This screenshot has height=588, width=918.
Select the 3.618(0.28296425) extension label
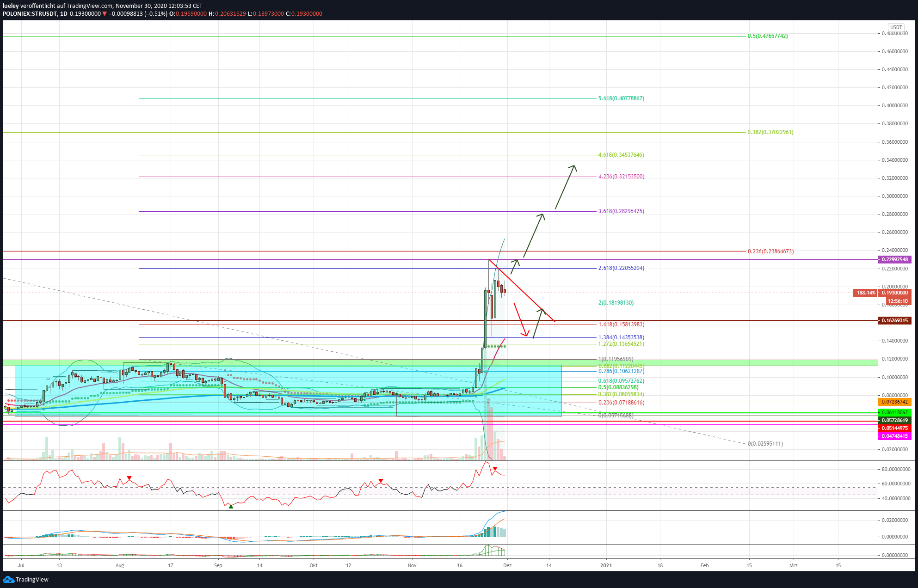pyautogui.click(x=621, y=211)
